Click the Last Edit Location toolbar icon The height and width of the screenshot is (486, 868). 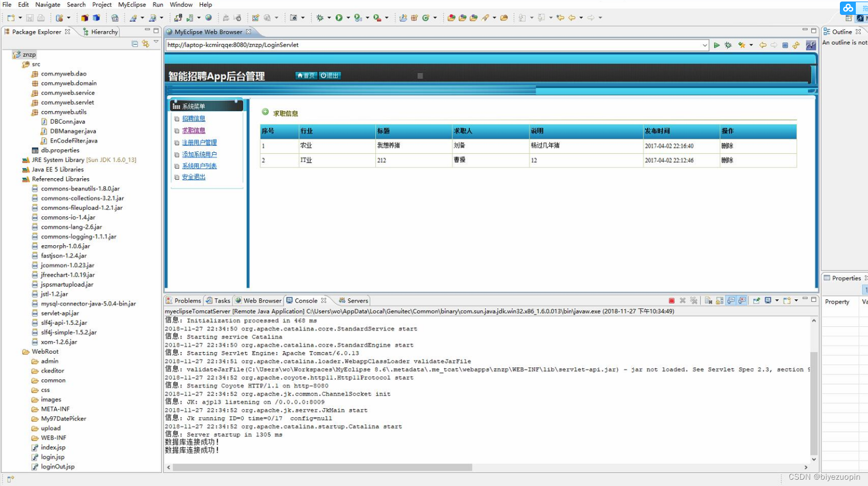(560, 17)
